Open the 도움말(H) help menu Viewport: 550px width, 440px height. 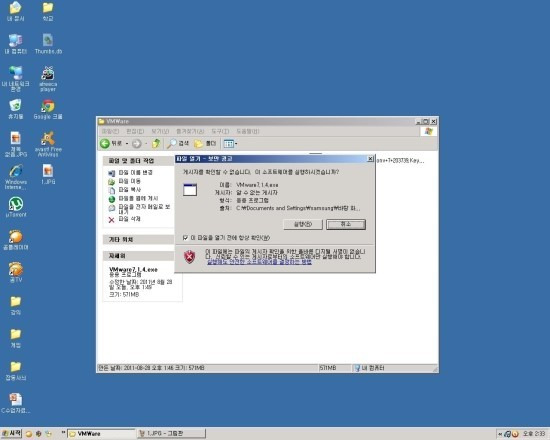pos(247,131)
